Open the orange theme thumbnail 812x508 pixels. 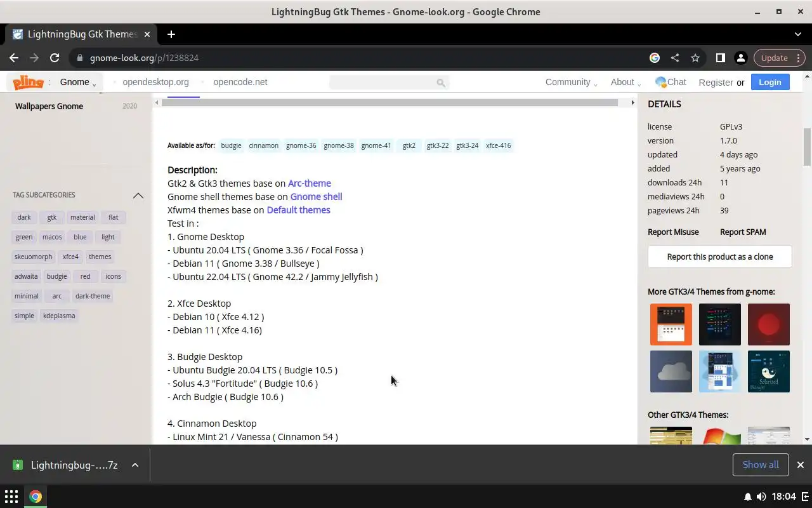[671, 324]
